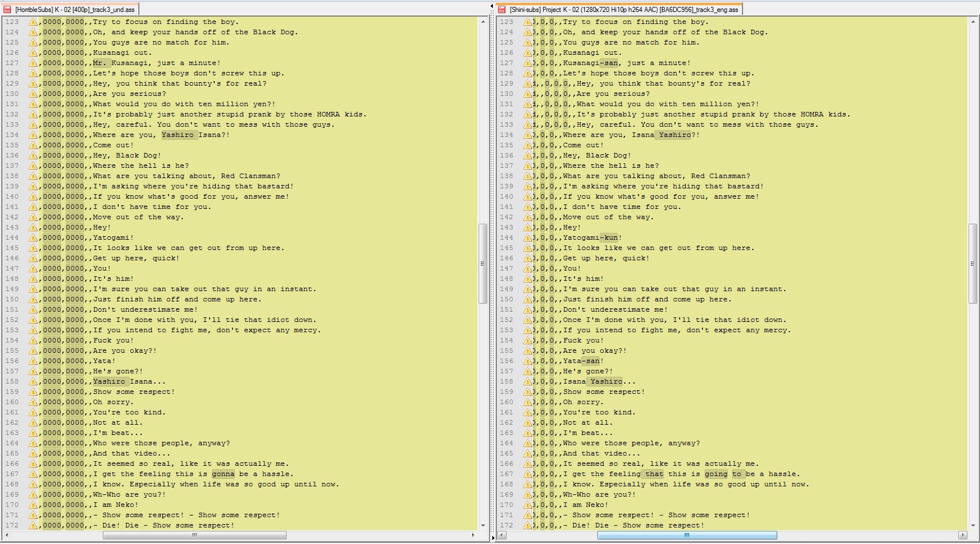Click 'Hey, Black Dog!' in right pane
This screenshot has width=980, height=544.
click(597, 156)
